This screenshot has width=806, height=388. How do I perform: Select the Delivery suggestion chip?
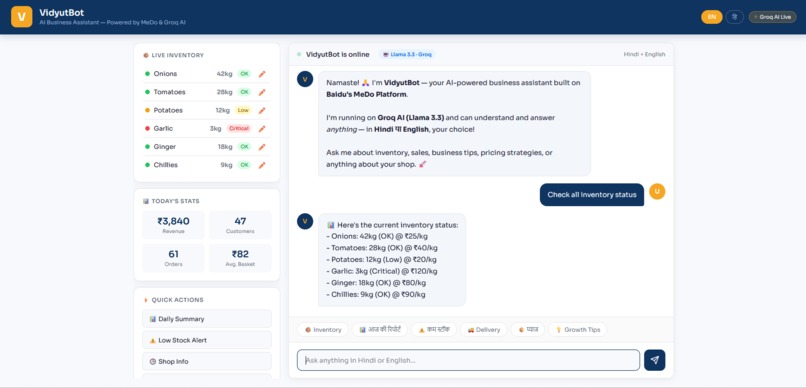[x=483, y=329]
